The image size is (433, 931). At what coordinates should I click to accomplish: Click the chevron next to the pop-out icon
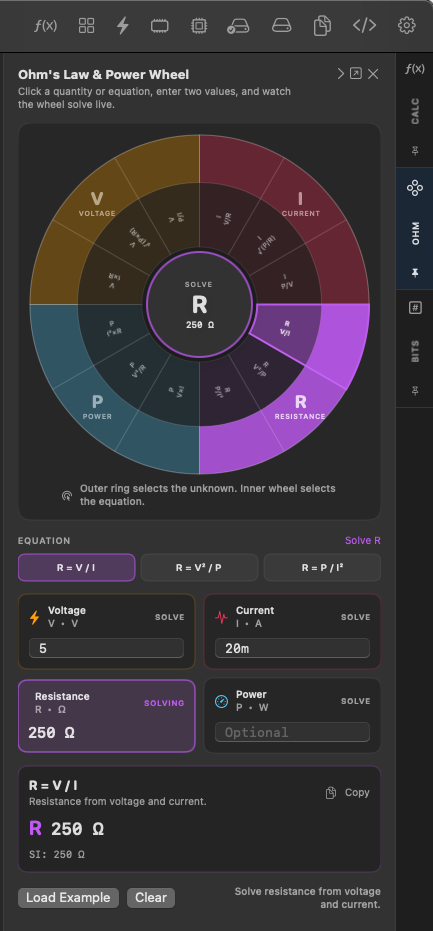341,74
